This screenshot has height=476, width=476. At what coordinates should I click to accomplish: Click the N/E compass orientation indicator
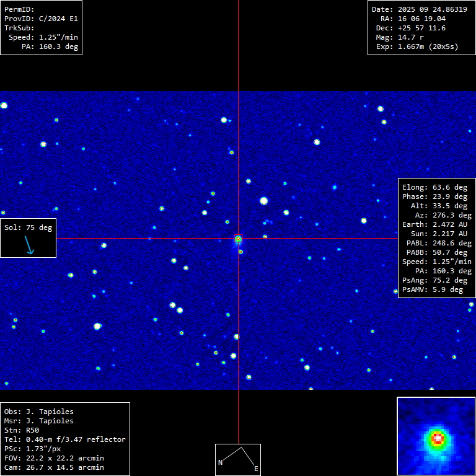238,459
